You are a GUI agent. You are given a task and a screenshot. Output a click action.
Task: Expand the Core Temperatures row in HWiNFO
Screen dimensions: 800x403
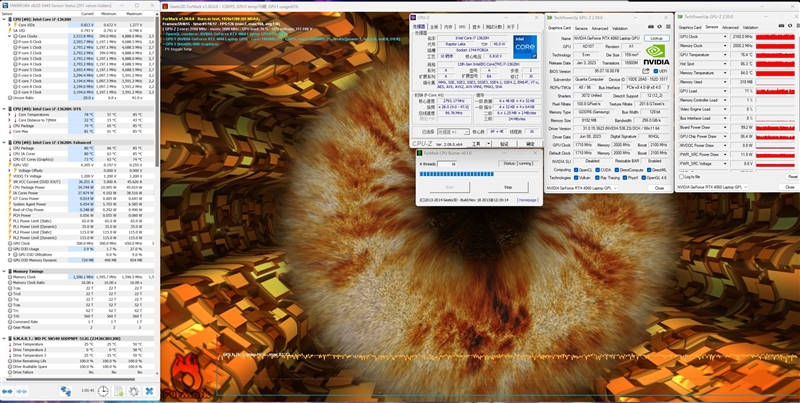click(x=9, y=114)
